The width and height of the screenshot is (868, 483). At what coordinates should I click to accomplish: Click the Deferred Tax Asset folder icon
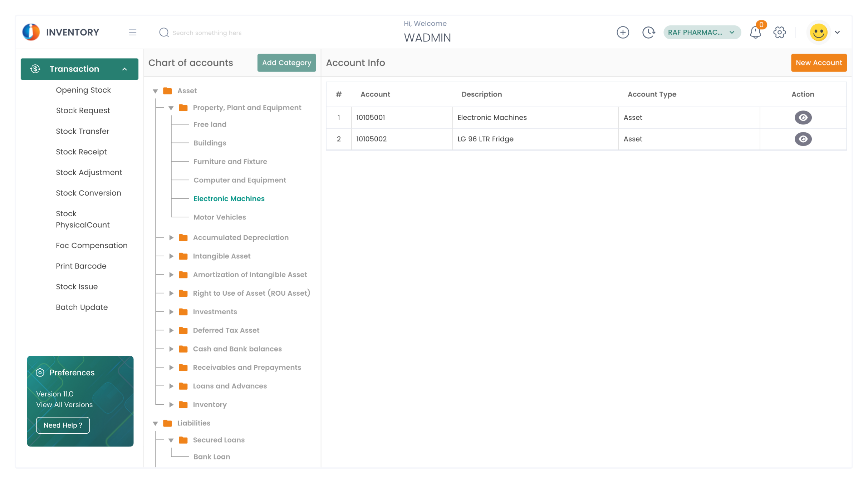183,330
